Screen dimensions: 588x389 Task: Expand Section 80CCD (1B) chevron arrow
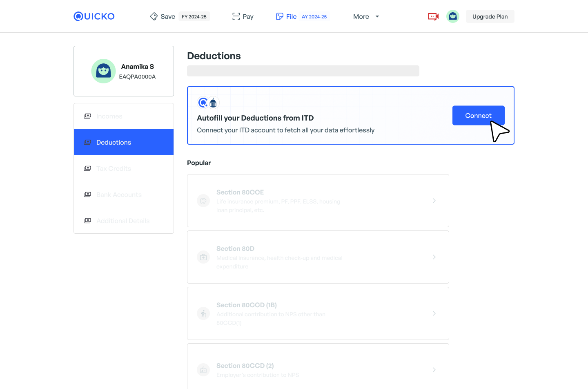pos(434,313)
